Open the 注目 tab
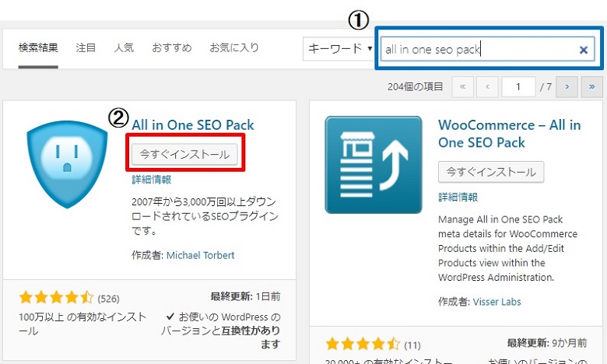The width and height of the screenshot is (607, 364). click(x=86, y=48)
